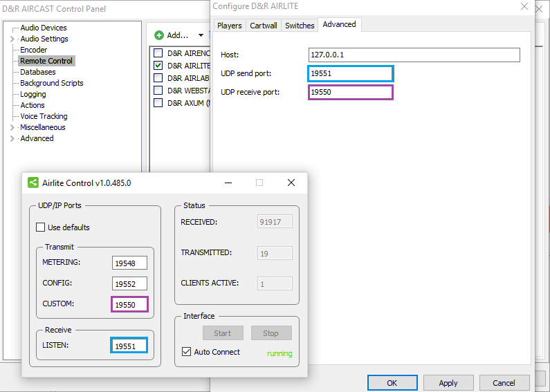Select Voice Tracking in the settings tree
This screenshot has height=392, width=550.
click(44, 116)
